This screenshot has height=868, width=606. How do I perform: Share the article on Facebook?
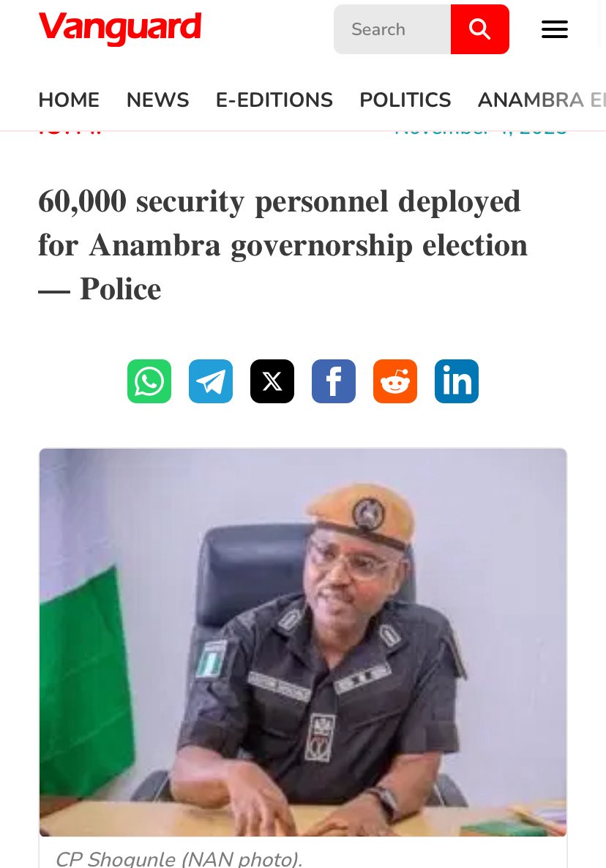click(x=334, y=381)
